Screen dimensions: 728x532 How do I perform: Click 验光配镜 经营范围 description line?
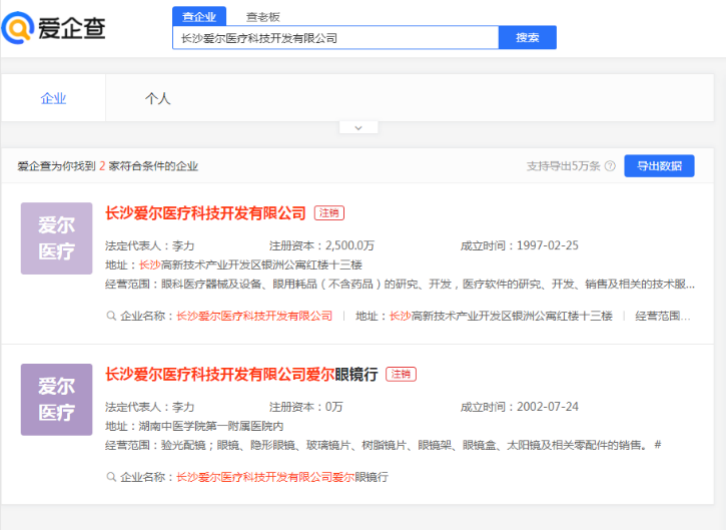tap(383, 445)
